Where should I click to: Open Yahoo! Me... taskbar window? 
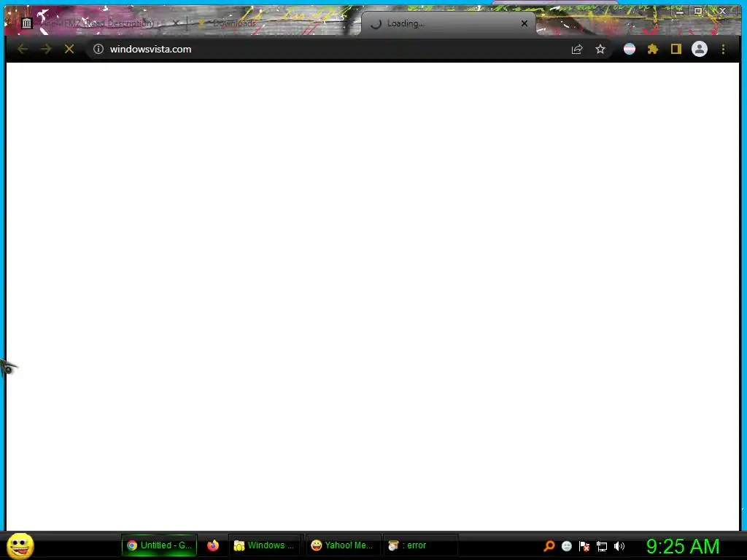coord(342,545)
